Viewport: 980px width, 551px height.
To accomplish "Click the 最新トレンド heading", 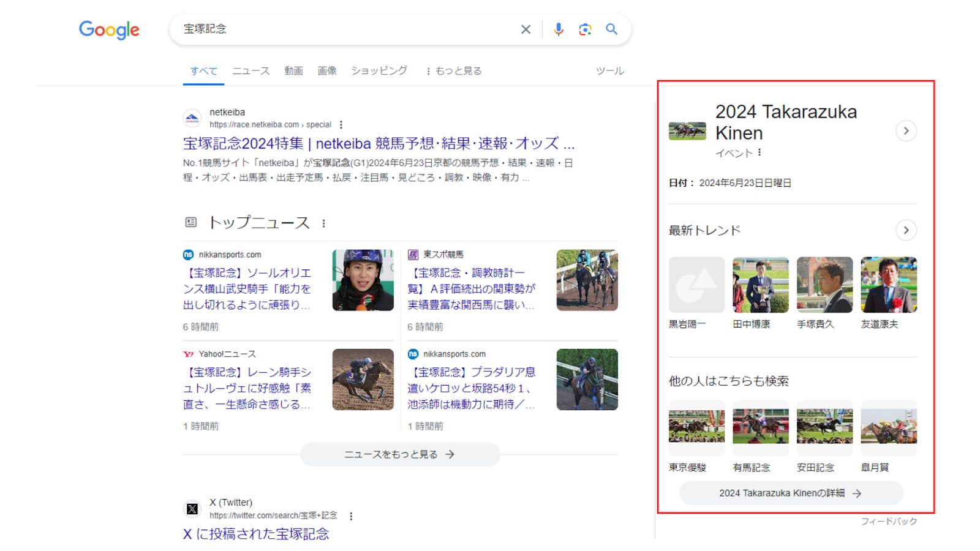I will [x=704, y=230].
